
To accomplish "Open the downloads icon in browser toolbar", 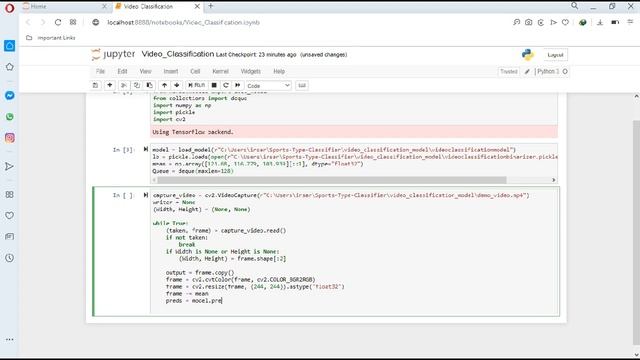I will pos(600,22).
